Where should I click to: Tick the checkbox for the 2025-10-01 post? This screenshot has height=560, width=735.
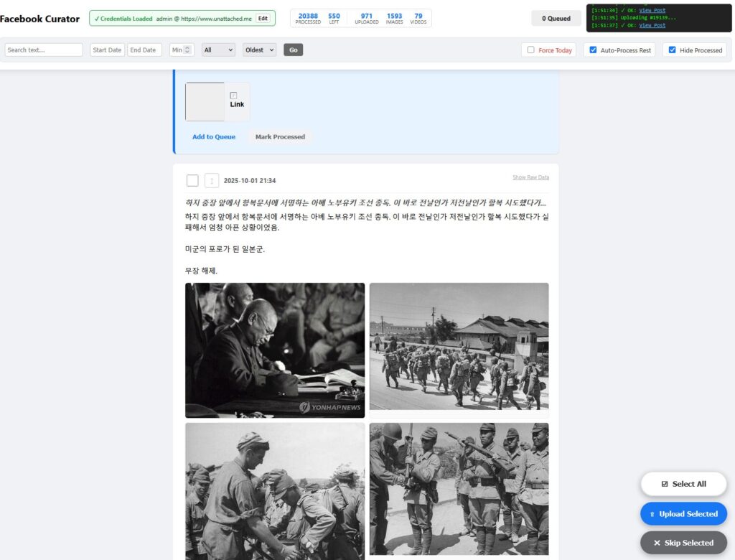pyautogui.click(x=192, y=181)
